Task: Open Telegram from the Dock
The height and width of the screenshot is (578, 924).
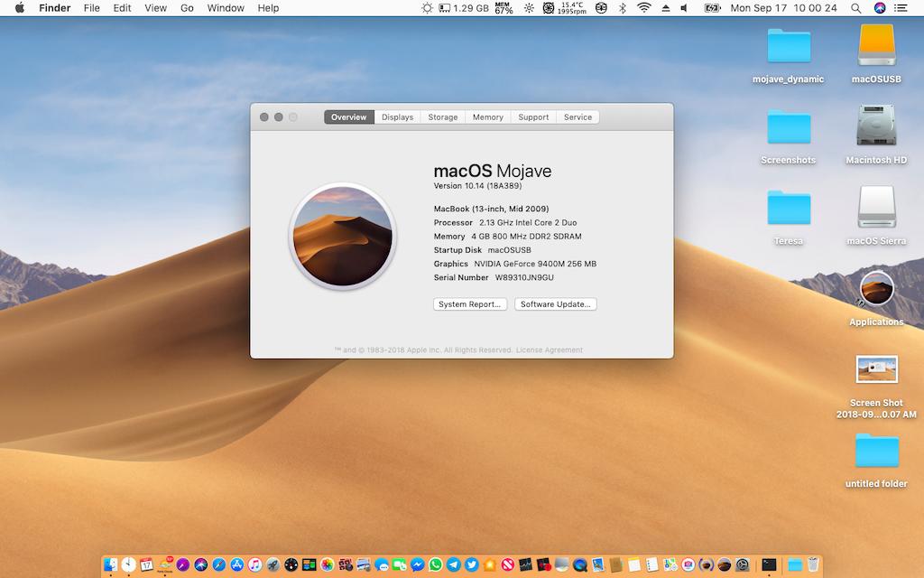Action: pos(453,565)
